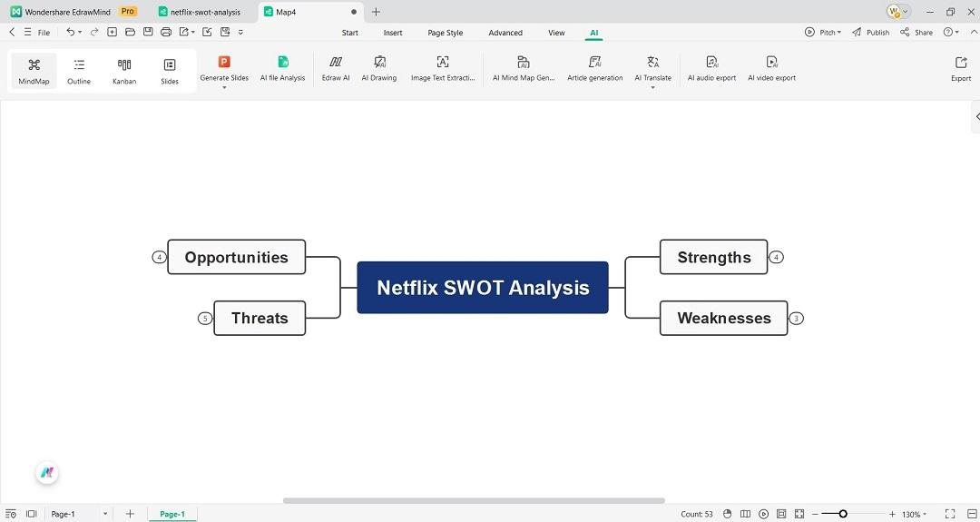Screen dimensions: 980x522
Task: Open Article generation tool
Action: pos(595,68)
